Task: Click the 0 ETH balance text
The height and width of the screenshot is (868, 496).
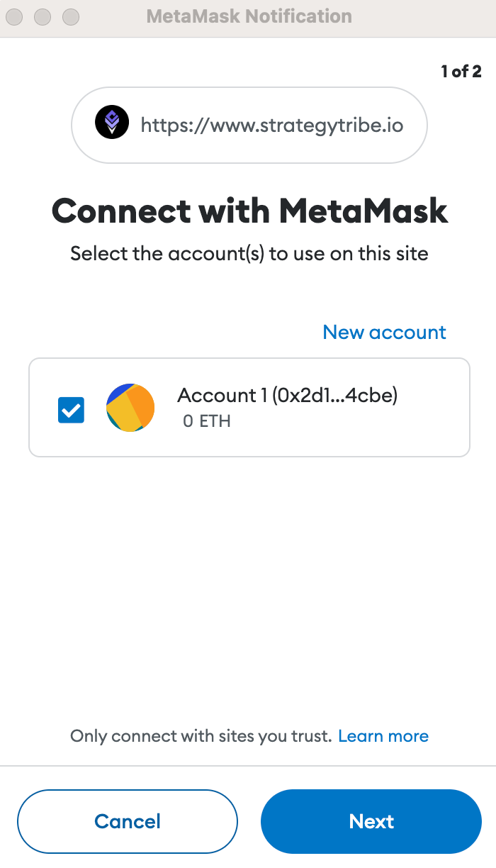Action: point(207,421)
